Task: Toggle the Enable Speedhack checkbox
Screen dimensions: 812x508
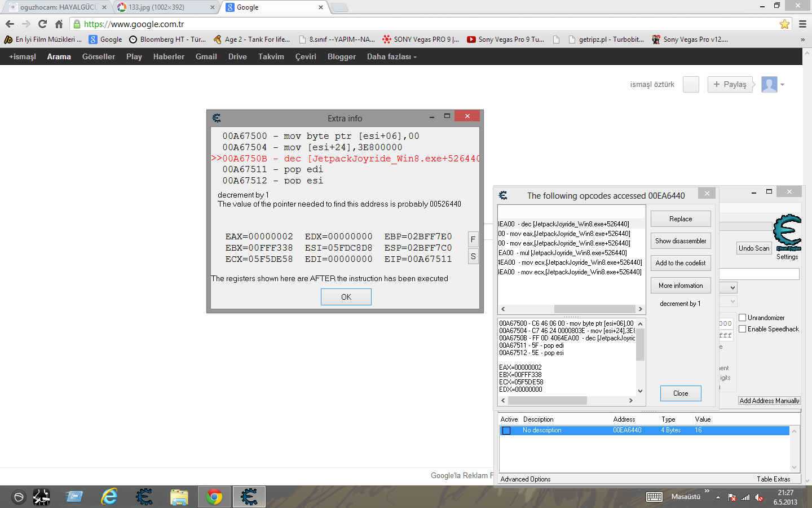Action: click(743, 329)
